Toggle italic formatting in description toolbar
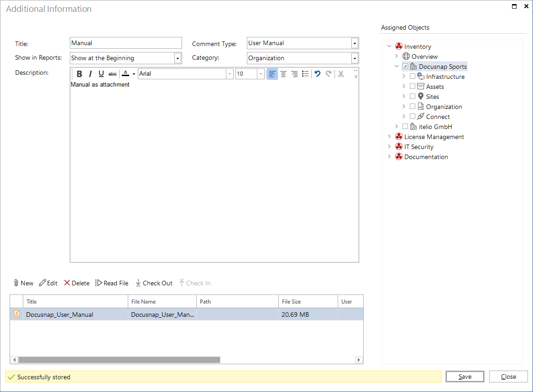 click(90, 74)
